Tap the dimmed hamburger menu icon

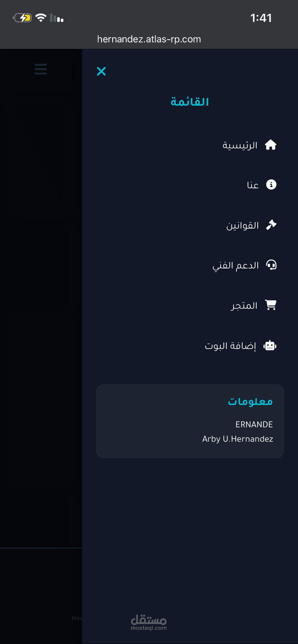click(41, 69)
